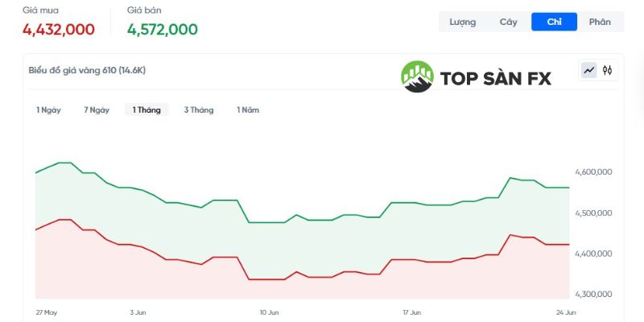Click the buy price 4,432,000

coord(58,30)
